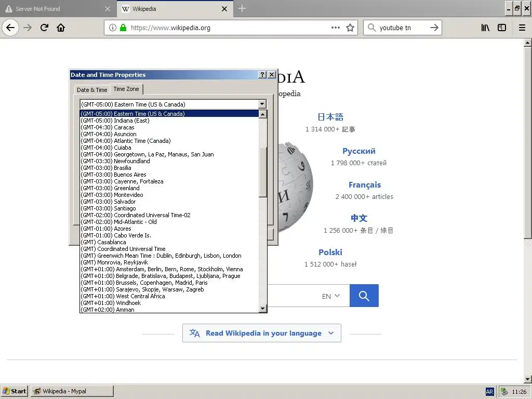The width and height of the screenshot is (532, 399).
Task: Click the Date and Time help question button
Action: pos(262,75)
